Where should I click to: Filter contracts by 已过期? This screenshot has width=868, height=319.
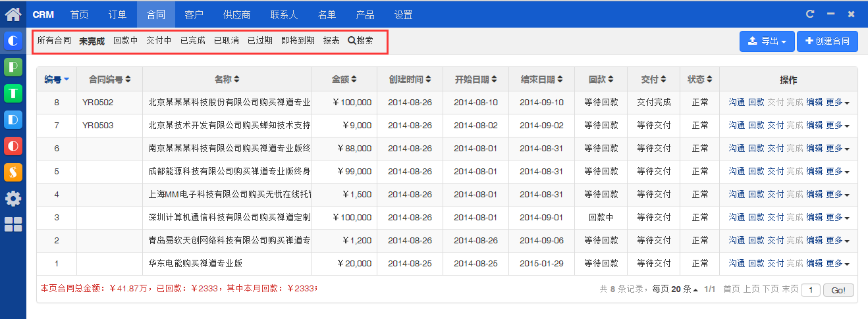(260, 41)
